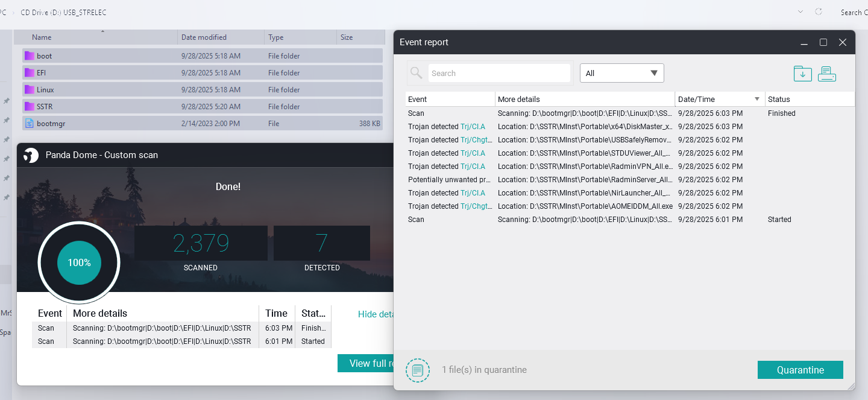The height and width of the screenshot is (400, 868).
Task: Click the Panda Dome logo icon
Action: point(31,155)
